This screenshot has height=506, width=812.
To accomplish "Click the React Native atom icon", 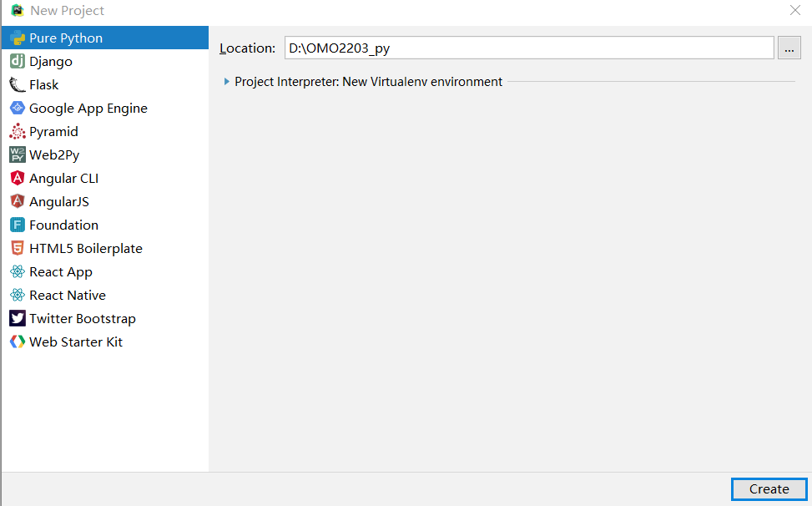I will (17, 295).
